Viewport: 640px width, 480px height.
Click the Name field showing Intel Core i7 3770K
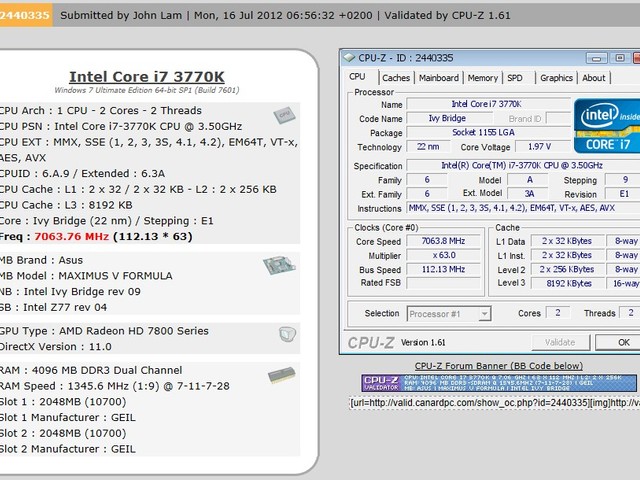(489, 104)
